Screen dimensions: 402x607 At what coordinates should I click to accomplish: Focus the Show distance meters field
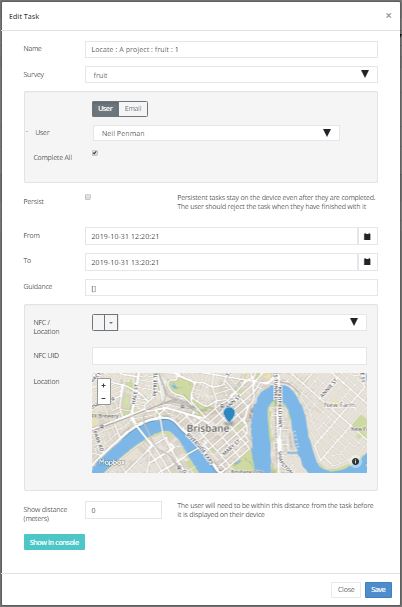pyautogui.click(x=123, y=510)
